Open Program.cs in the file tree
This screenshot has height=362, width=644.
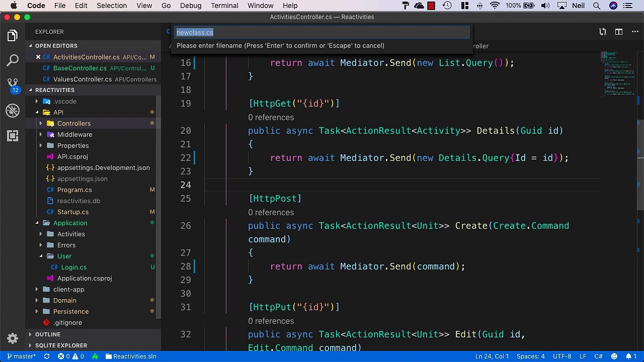pos(74,190)
